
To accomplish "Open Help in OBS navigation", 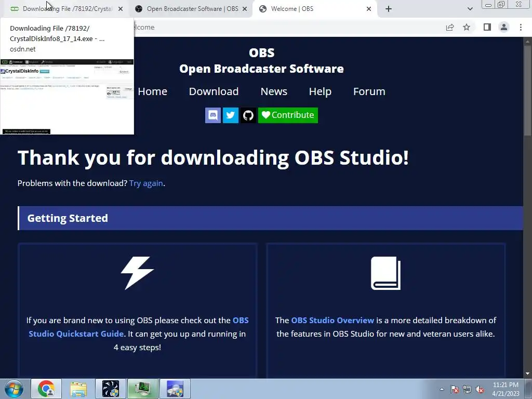I will pos(320,91).
